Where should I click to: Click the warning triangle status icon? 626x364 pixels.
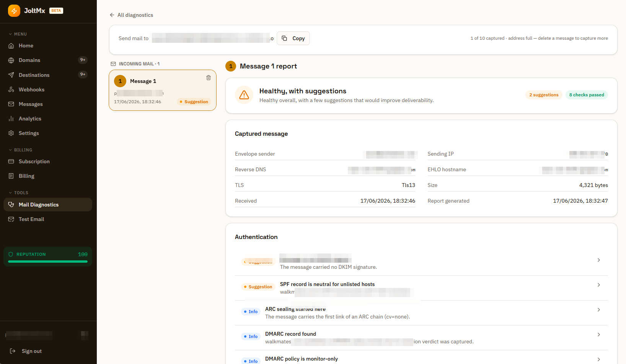click(244, 95)
